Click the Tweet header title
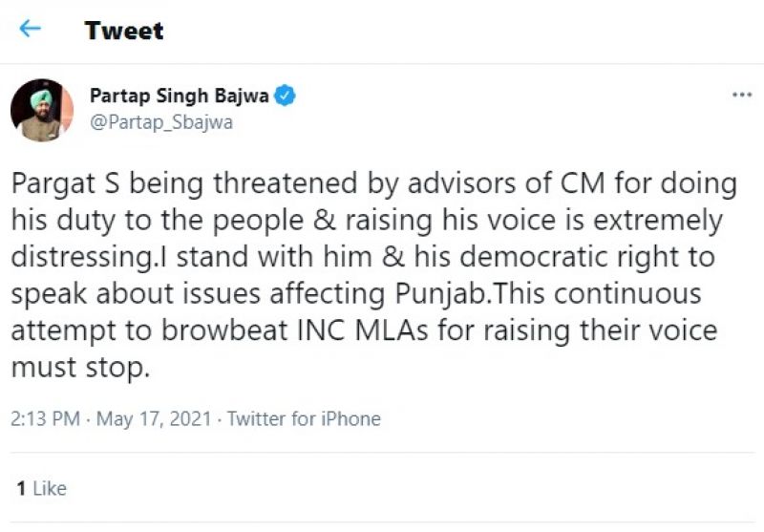The width and height of the screenshot is (764, 532). click(124, 30)
